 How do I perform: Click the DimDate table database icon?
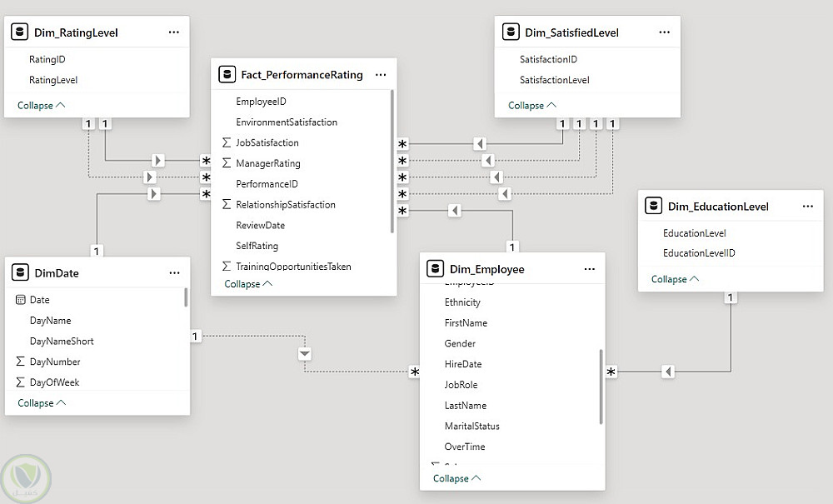[x=21, y=272]
